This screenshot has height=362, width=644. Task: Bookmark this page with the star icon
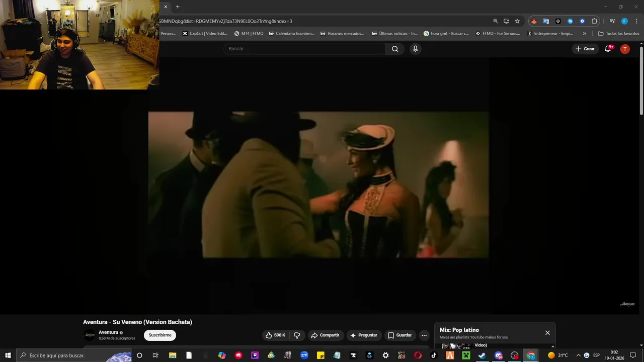tap(517, 21)
